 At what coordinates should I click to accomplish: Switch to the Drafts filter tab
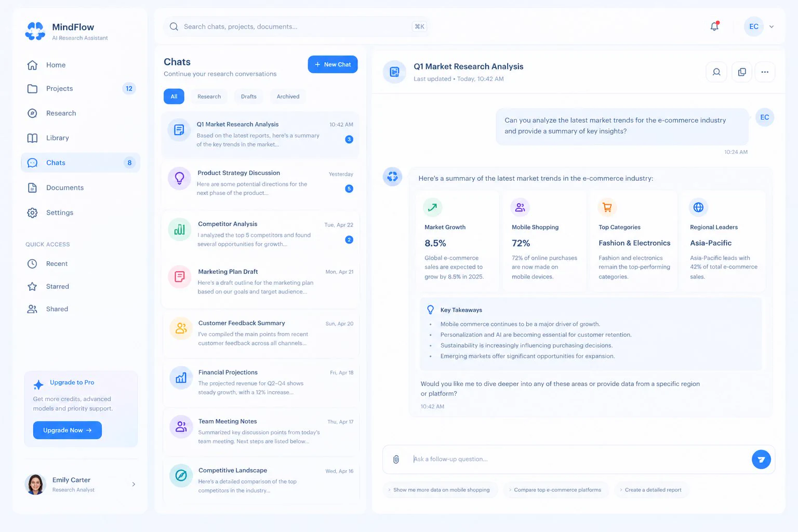[x=249, y=97]
